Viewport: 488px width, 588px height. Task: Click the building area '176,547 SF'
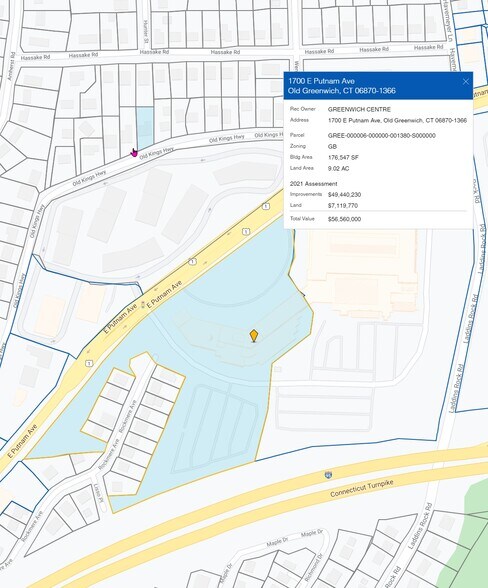[x=343, y=158]
